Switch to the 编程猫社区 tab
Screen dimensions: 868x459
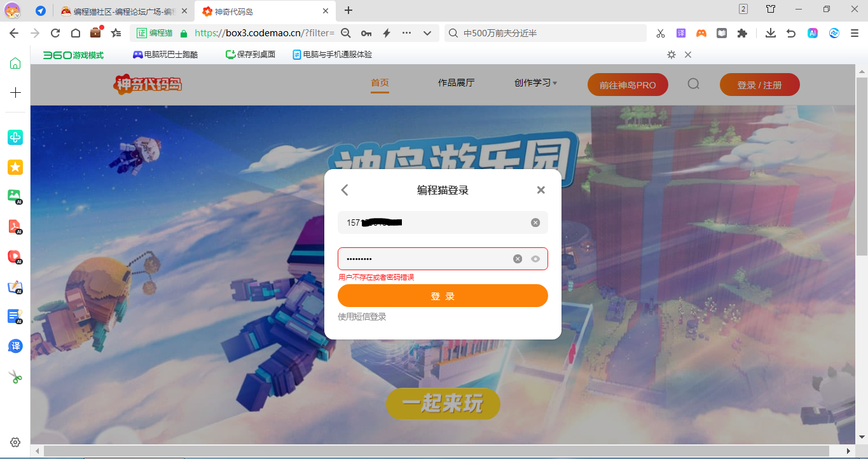click(124, 11)
